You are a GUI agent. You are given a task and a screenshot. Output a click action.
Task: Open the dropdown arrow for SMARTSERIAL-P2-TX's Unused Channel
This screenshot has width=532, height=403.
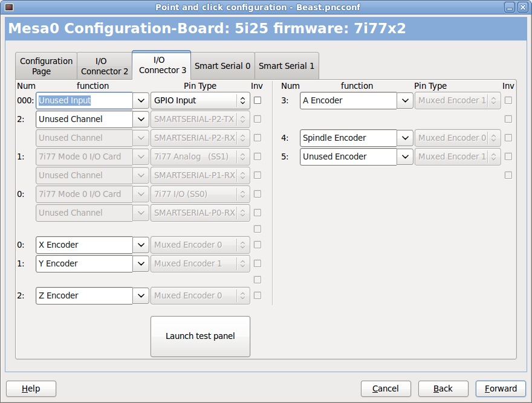(141, 119)
